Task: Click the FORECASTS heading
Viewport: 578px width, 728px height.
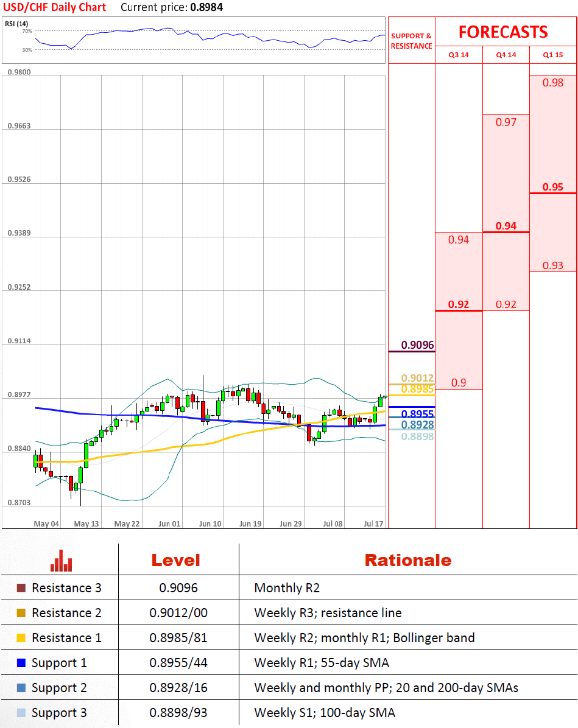Action: point(503,32)
